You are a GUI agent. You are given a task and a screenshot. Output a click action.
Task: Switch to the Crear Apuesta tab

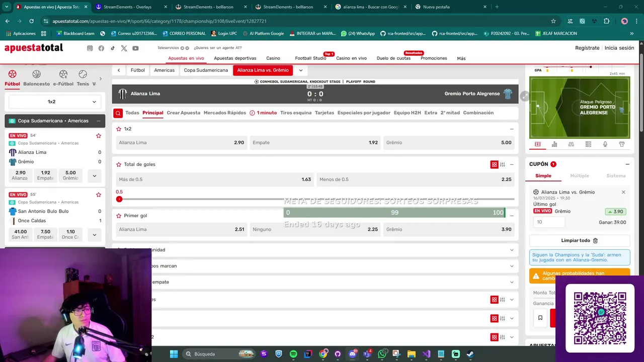coord(184,113)
